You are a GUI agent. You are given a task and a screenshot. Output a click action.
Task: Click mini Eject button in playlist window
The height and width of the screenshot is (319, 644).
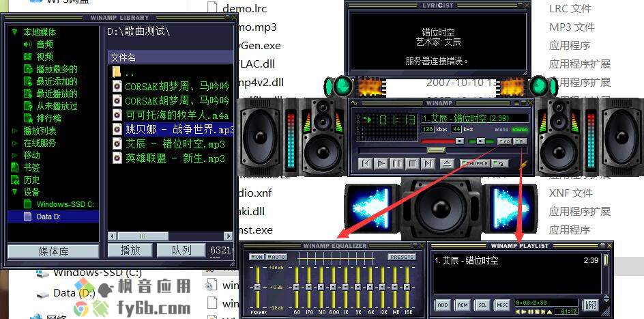tap(549, 311)
